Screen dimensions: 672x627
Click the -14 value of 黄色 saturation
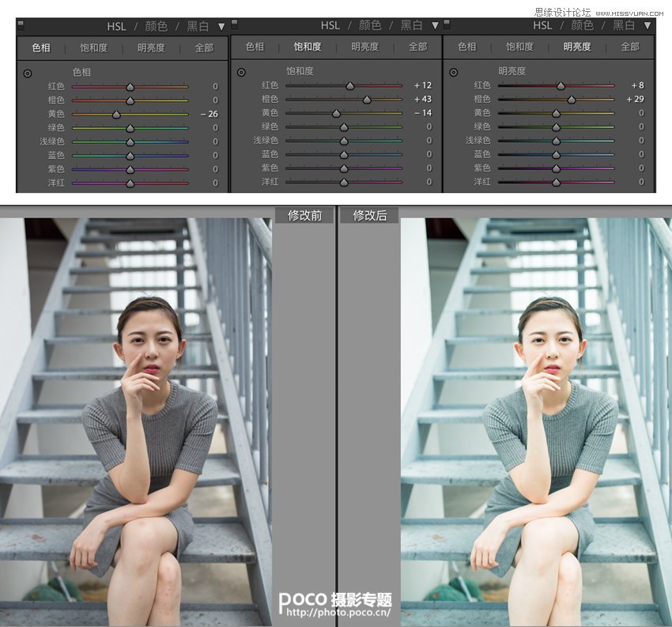tap(423, 113)
